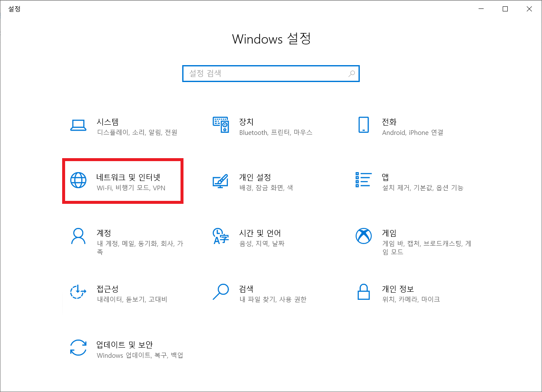Image resolution: width=542 pixels, height=392 pixels.
Task: Open the 시간 및 언어 label
Action: coord(260,233)
